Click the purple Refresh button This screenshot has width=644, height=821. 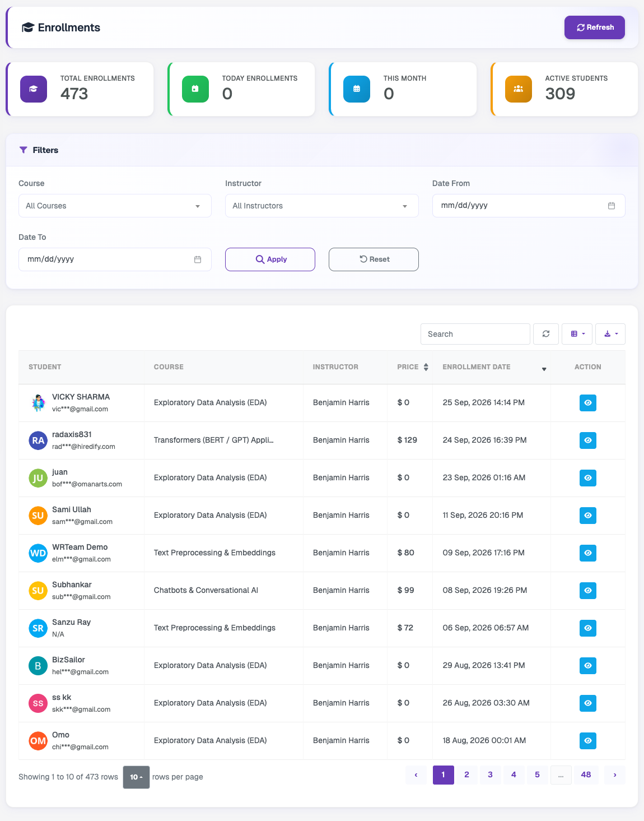[x=595, y=27]
